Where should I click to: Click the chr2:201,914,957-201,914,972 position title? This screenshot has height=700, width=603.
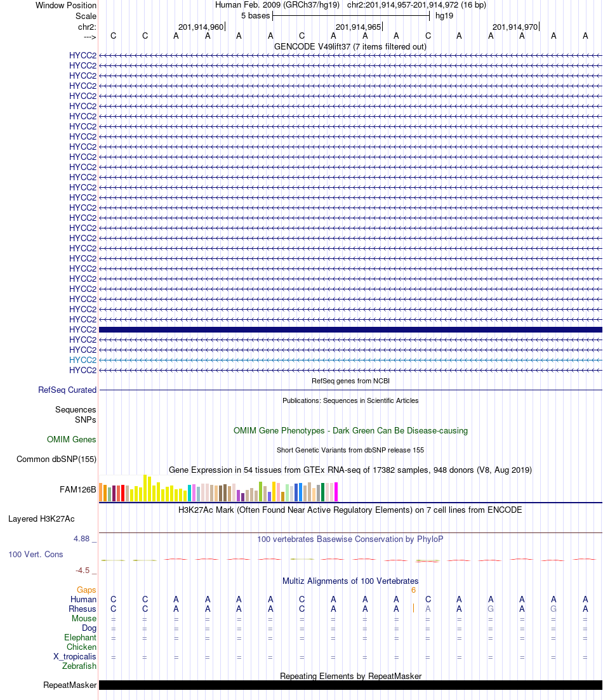click(402, 5)
